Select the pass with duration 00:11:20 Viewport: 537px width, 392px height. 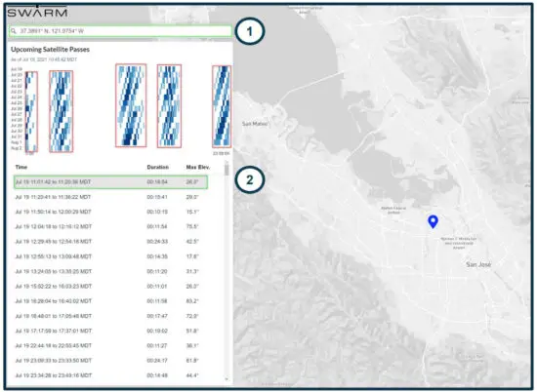(x=110, y=271)
